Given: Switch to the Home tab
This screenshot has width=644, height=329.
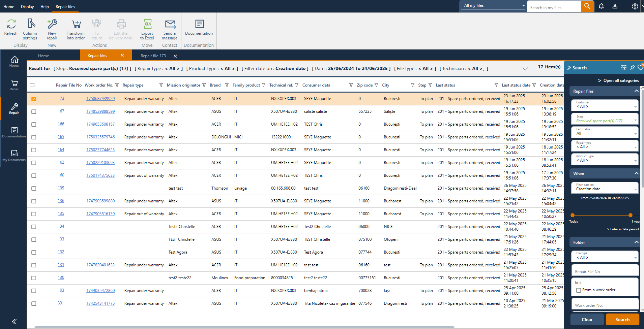Looking at the screenshot, I should click(x=43, y=56).
